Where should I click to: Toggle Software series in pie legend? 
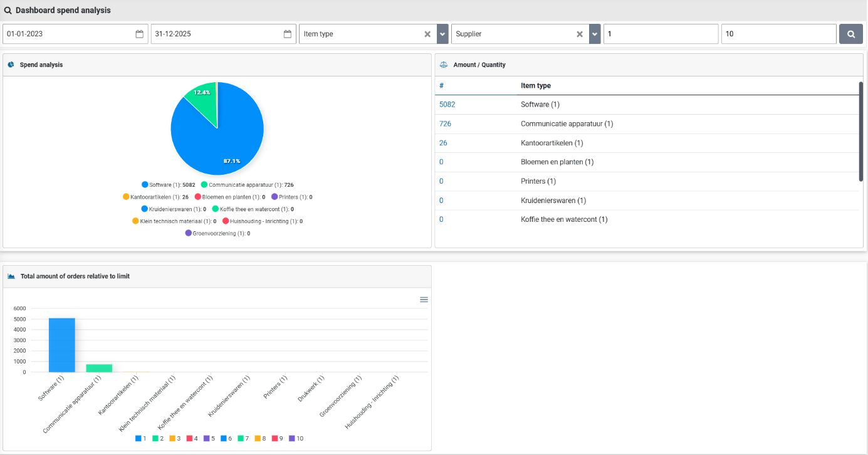168,185
